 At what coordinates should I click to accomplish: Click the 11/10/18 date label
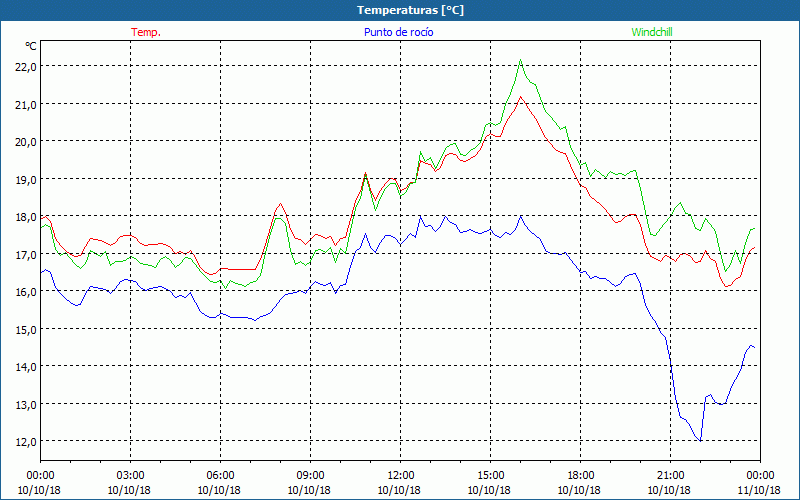760,490
